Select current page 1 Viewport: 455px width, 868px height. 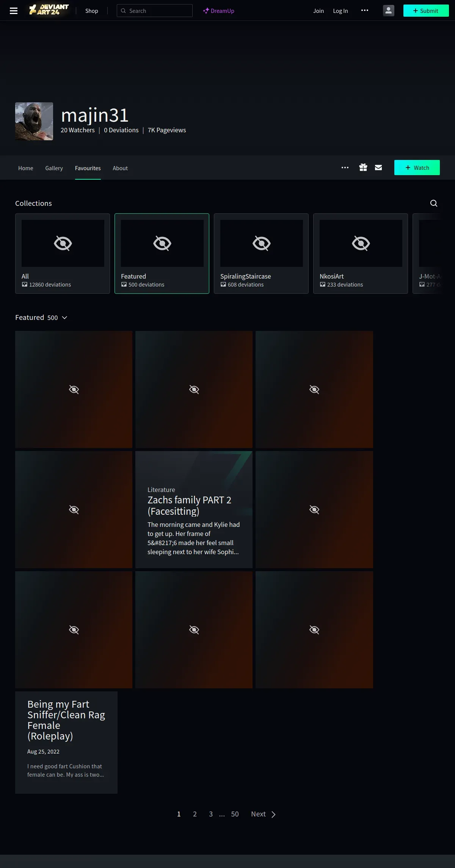coord(179,814)
